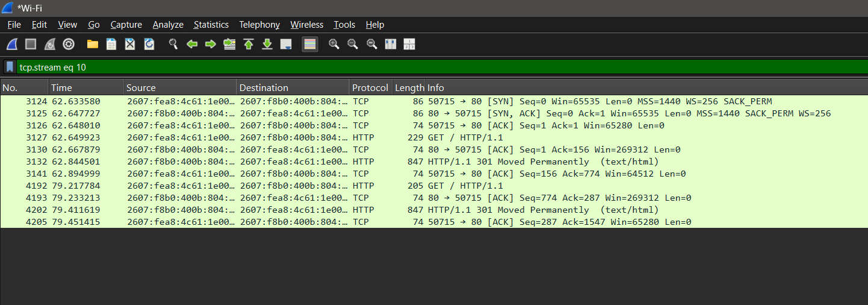Sort packets by the Time column header
The image size is (868, 305).
tap(61, 88)
